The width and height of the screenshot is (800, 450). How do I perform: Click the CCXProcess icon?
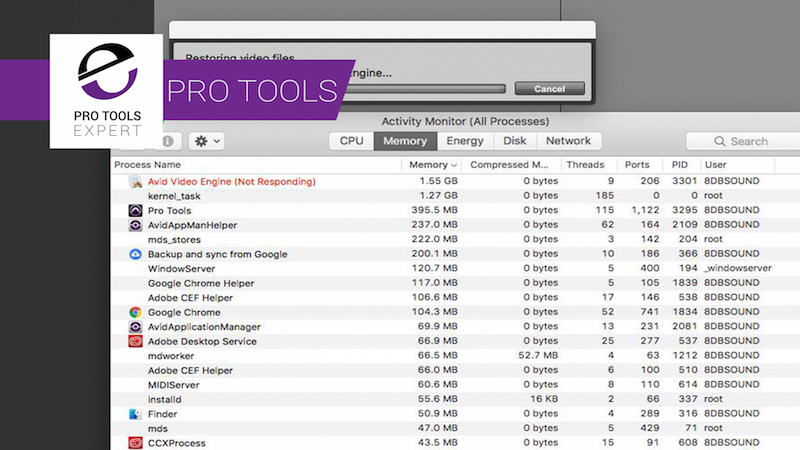(135, 443)
